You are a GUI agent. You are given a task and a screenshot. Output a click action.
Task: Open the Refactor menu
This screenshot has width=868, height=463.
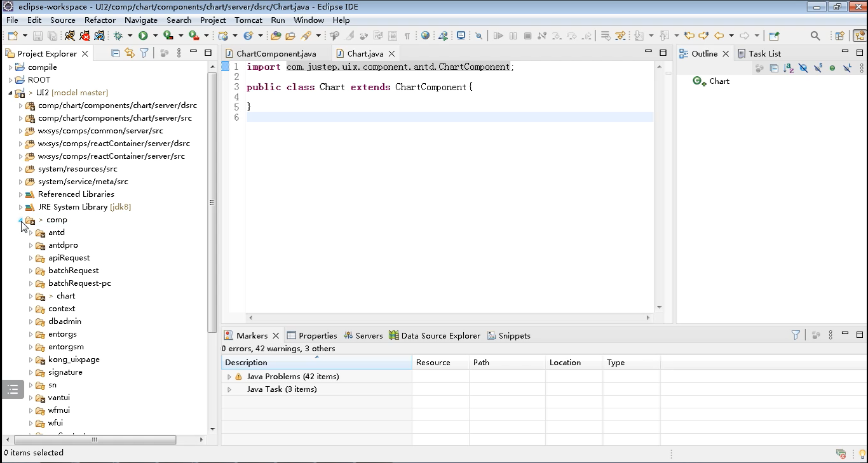pos(100,20)
